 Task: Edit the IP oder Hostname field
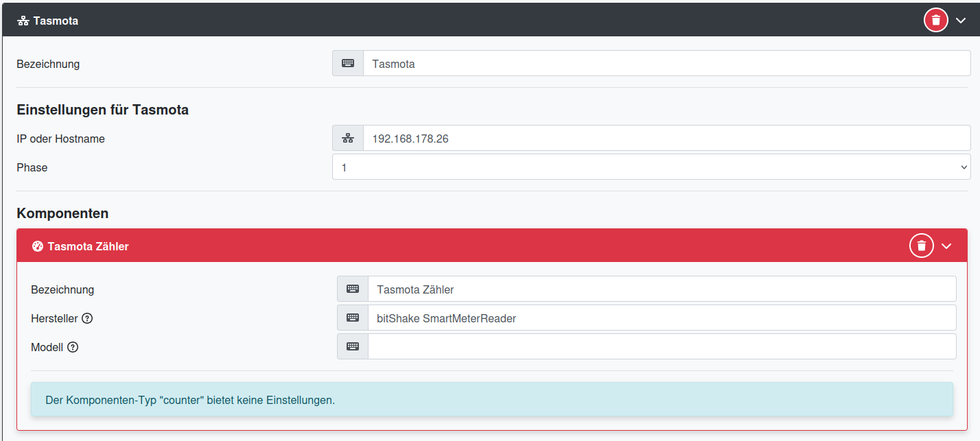[667, 138]
